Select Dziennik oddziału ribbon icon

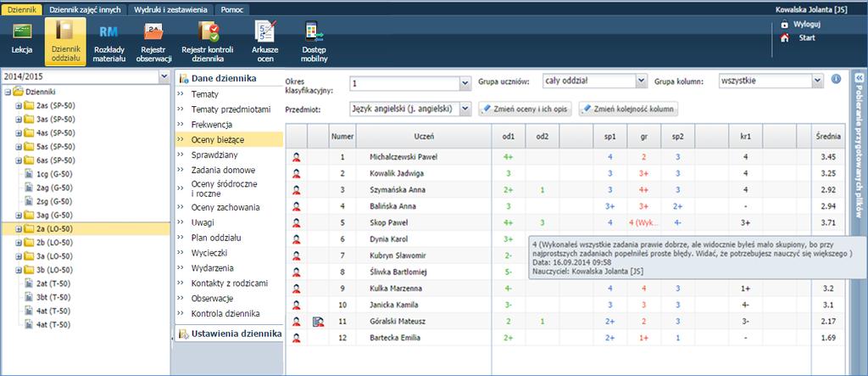pos(65,42)
